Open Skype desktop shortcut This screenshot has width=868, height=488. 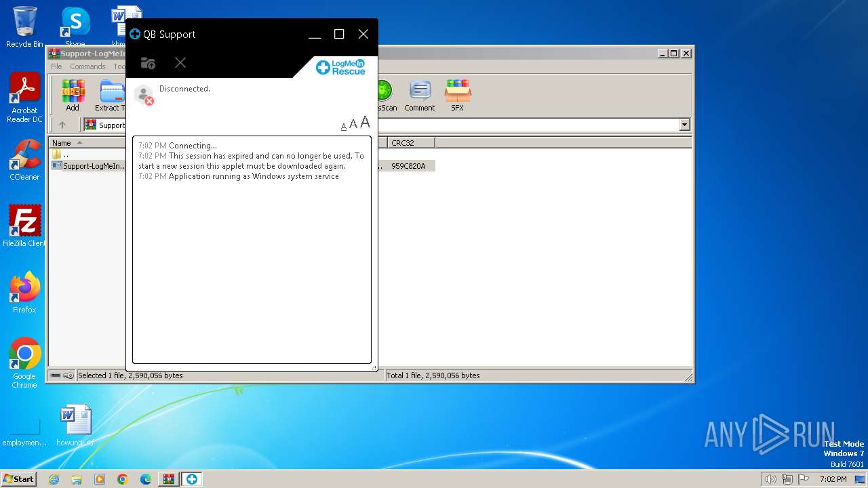(x=75, y=27)
